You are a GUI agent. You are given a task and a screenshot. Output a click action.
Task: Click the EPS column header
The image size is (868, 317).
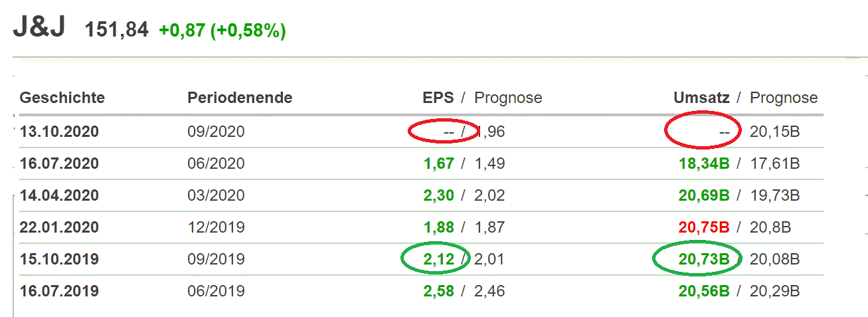(438, 98)
